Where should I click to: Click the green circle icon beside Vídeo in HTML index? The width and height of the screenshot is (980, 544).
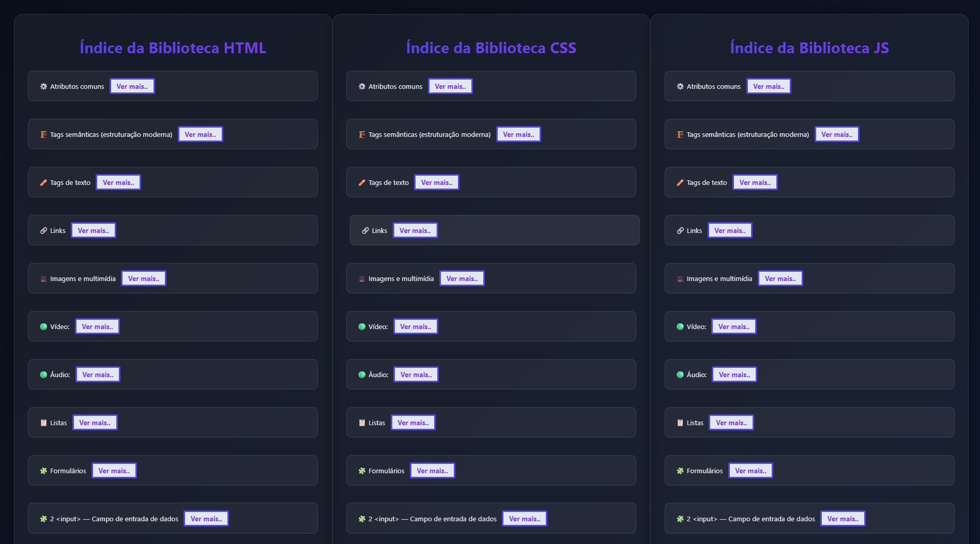coord(43,327)
